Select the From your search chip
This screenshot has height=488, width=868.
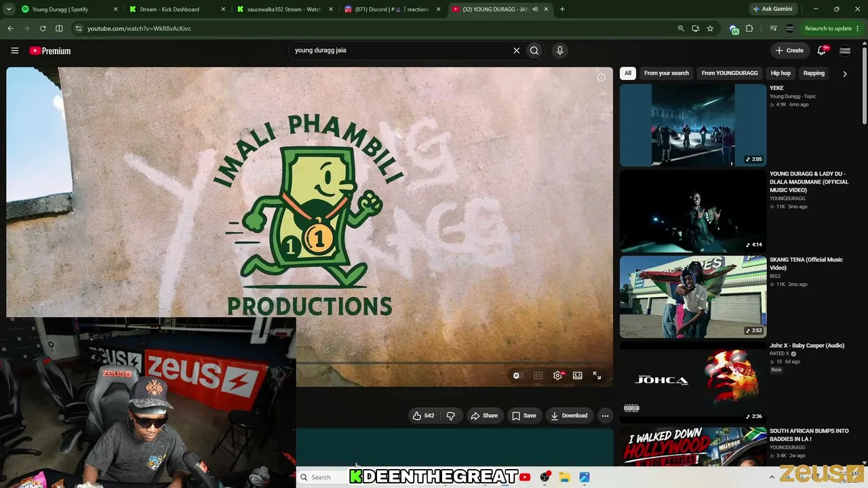coord(667,73)
